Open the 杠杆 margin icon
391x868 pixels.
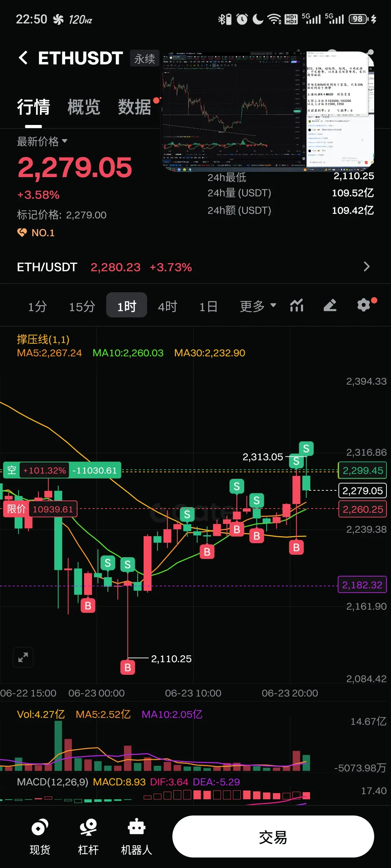[x=88, y=837]
